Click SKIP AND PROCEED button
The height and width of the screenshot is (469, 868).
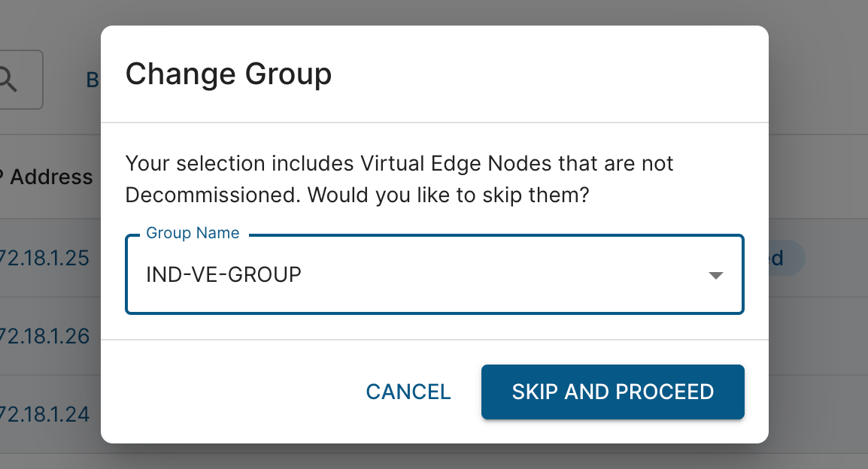(x=613, y=392)
